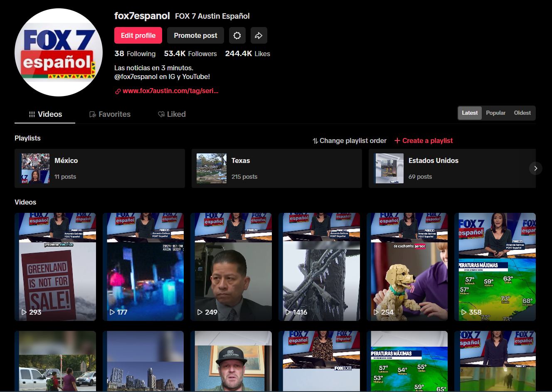Viewport: 552px width, 392px height.
Task: Click the Playlists section heading
Action: [27, 138]
